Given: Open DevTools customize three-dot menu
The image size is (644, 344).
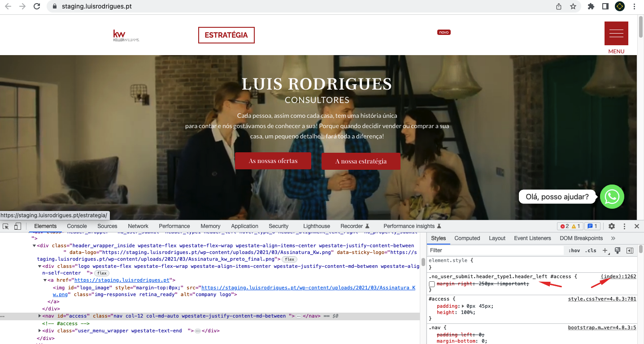Looking at the screenshot, I should (624, 226).
